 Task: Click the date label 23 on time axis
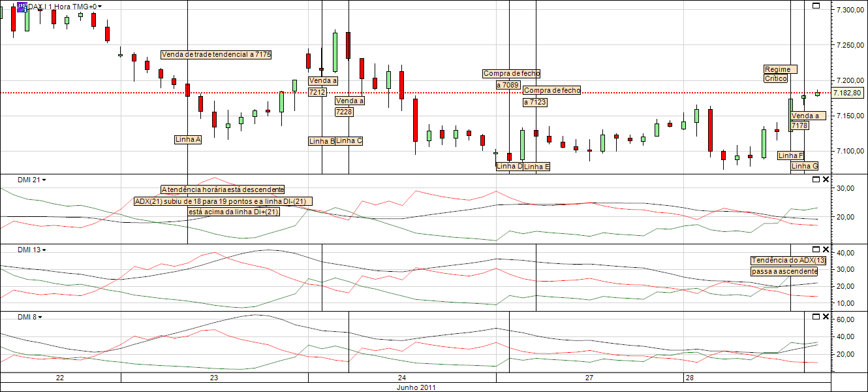[214, 378]
